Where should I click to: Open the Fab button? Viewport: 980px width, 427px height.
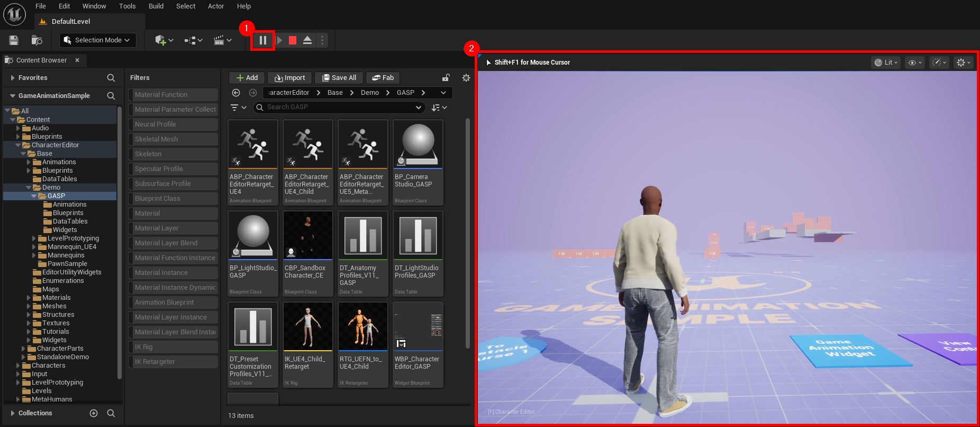[383, 78]
